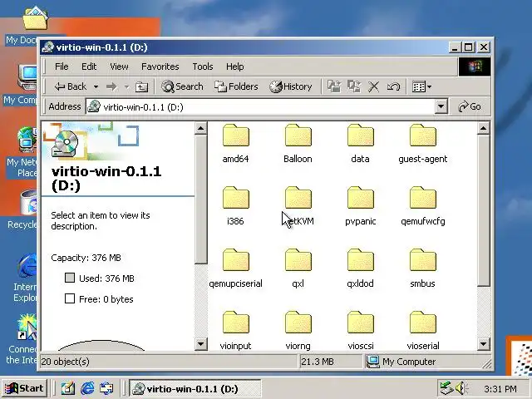This screenshot has height=399, width=532.
Task: Launch Outlook Express from Quick Launch
Action: (x=106, y=388)
